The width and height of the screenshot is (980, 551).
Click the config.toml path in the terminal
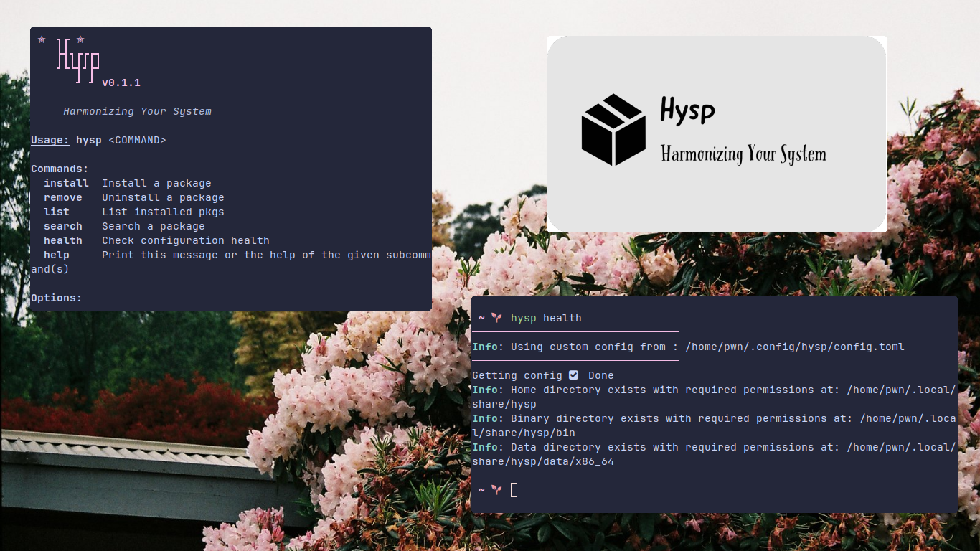coord(795,347)
